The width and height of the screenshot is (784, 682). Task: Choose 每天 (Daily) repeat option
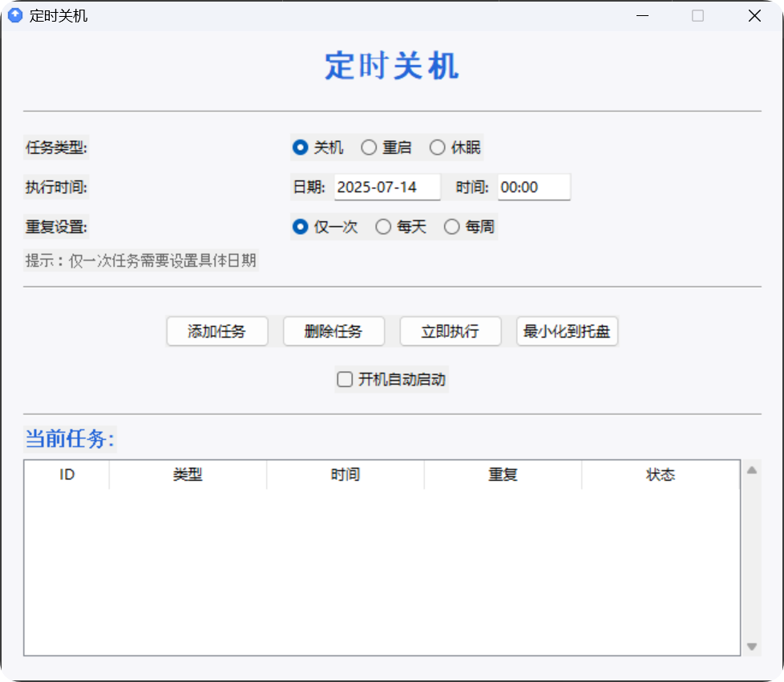point(383,227)
